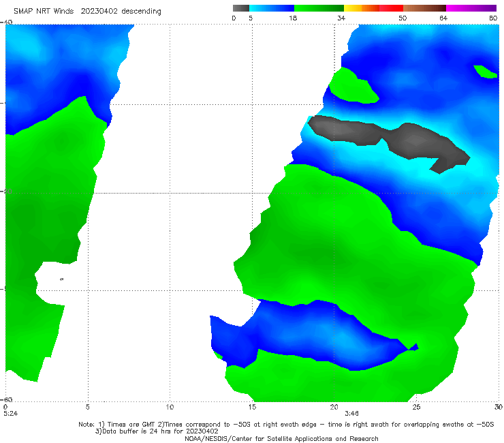Click the green oval patch near 21E, -44
The image size is (504, 443).
click(x=352, y=87)
